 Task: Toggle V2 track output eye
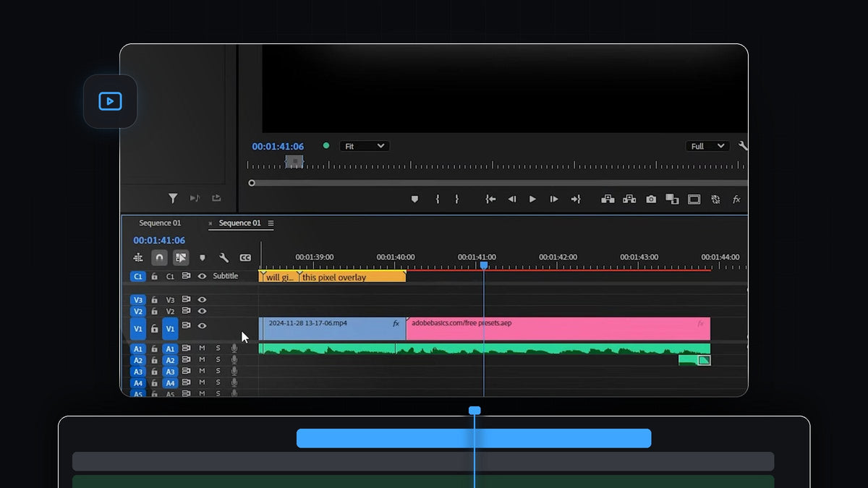click(x=203, y=311)
